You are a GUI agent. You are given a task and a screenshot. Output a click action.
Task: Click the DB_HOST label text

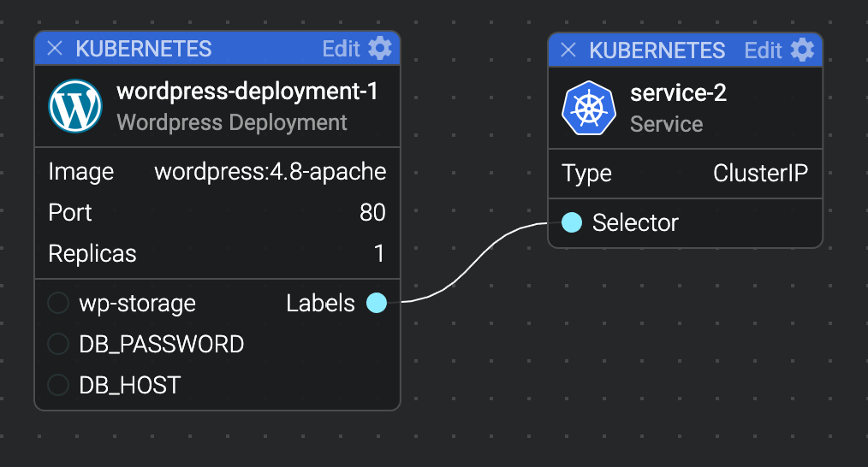130,385
